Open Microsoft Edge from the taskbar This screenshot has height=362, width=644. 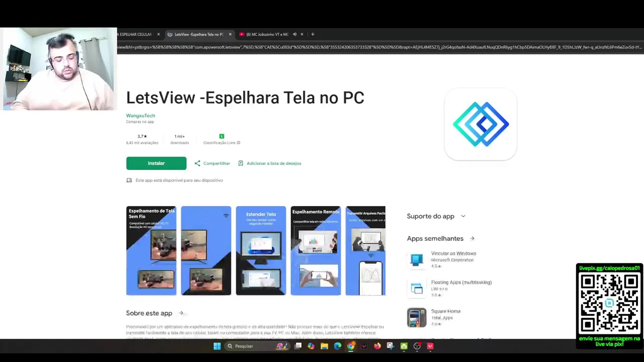pyautogui.click(x=338, y=346)
